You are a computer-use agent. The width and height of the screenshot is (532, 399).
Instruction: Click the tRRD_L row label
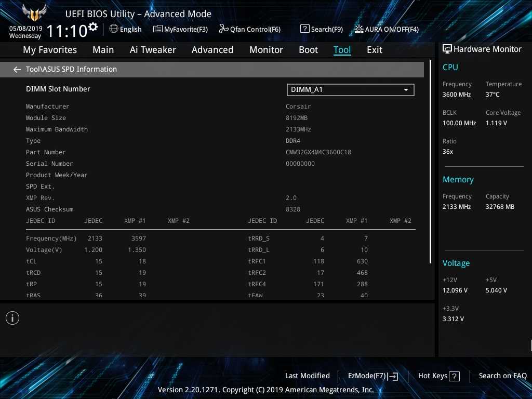(x=259, y=250)
